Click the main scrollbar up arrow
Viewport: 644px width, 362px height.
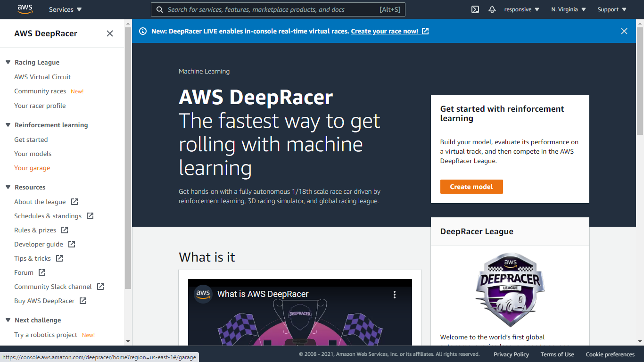[x=640, y=23]
